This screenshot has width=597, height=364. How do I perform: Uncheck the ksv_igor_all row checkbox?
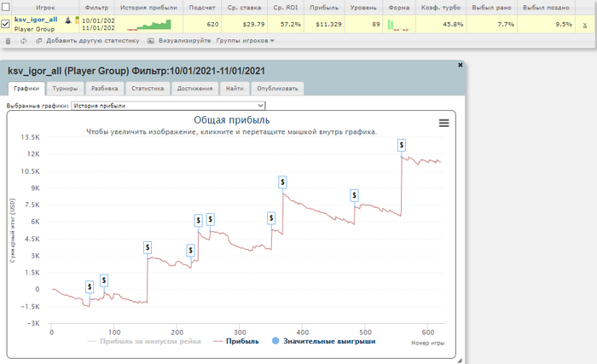(6, 24)
